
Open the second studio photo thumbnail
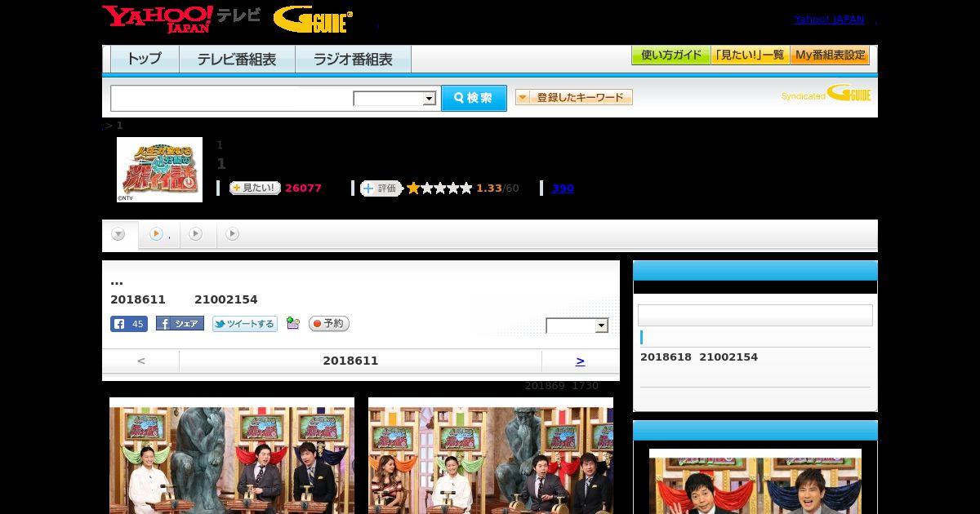491,455
